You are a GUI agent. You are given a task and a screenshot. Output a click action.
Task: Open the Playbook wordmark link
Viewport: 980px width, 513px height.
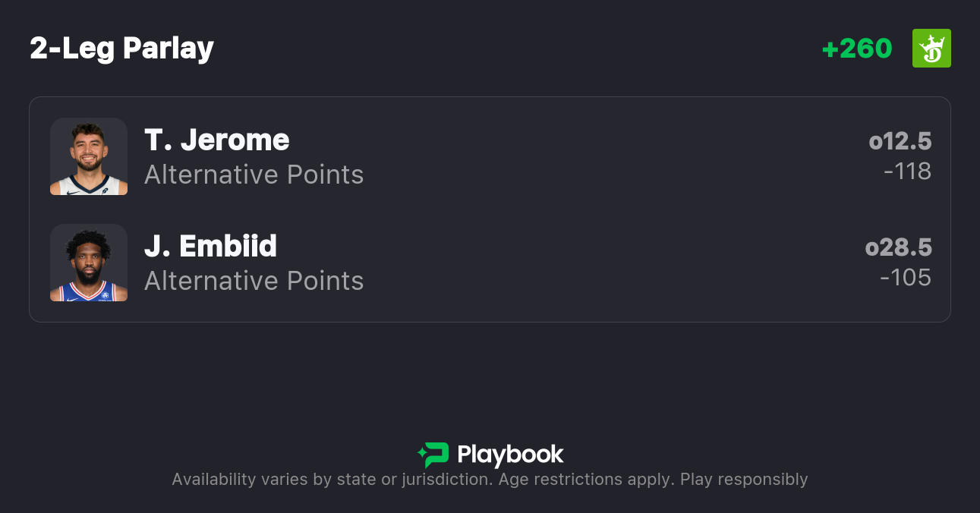click(510, 455)
